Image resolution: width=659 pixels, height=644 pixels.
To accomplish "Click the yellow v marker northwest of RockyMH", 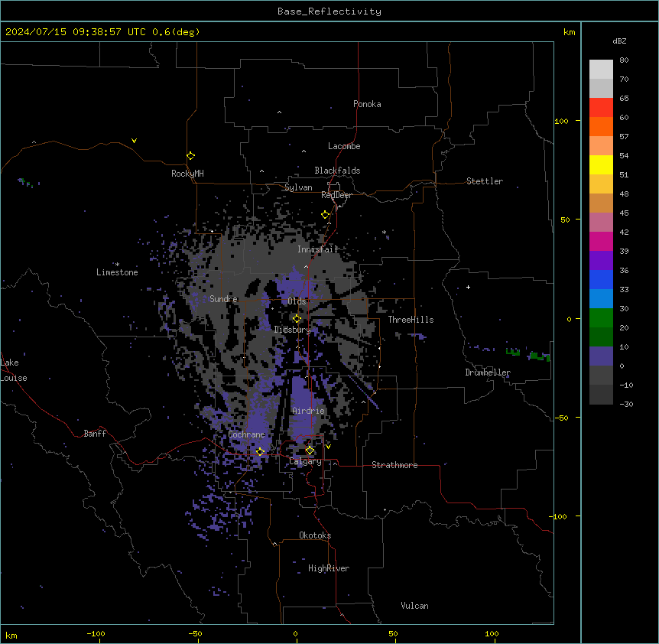I will click(134, 141).
